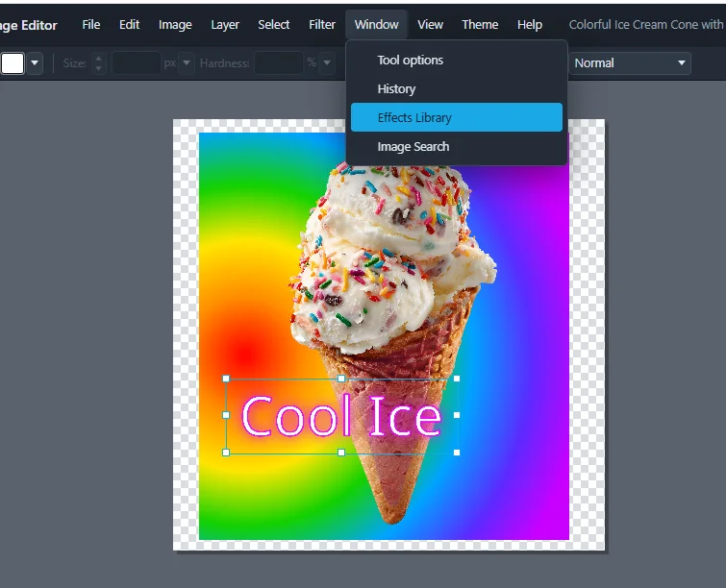
Task: Click the document title text
Action: coord(646,25)
